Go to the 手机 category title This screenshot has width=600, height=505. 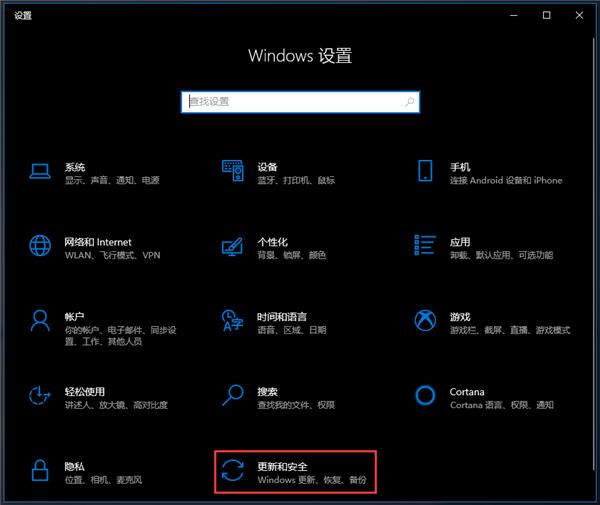pyautogui.click(x=460, y=167)
